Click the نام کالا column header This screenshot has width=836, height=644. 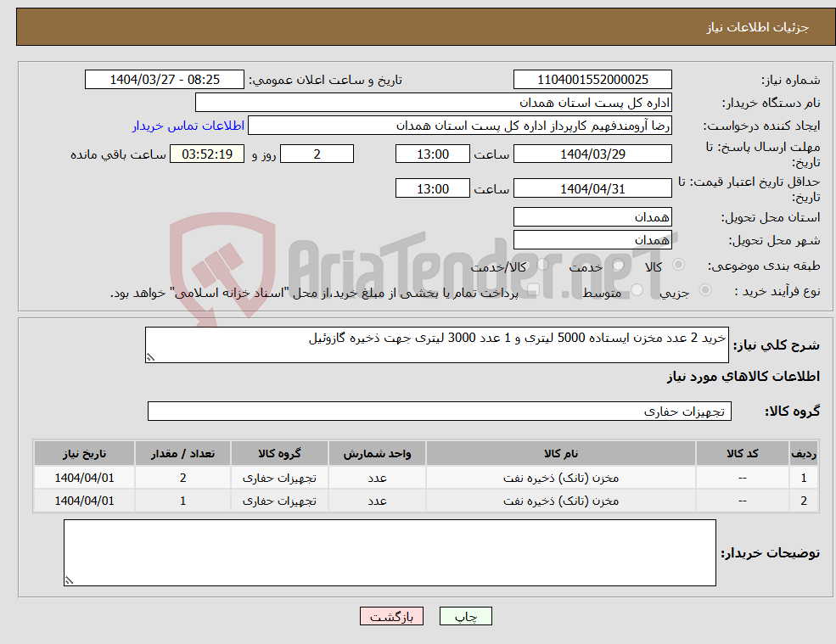pyautogui.click(x=561, y=454)
